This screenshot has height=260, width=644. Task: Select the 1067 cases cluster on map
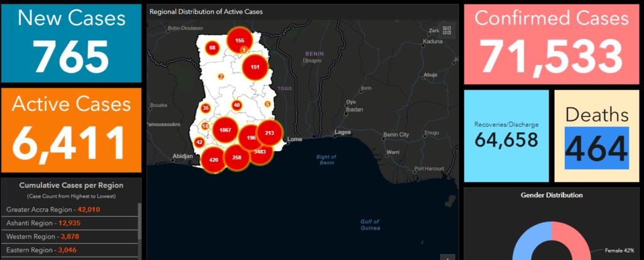coord(225,130)
